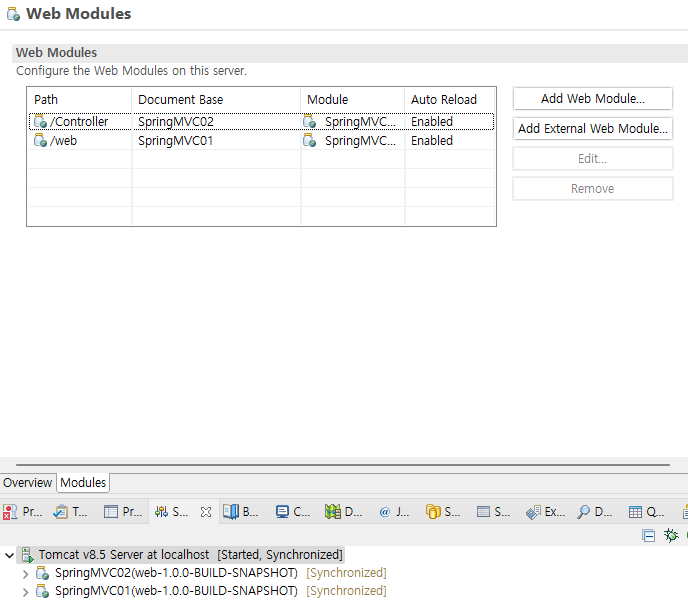Click the disabled Remove button
This screenshot has width=688, height=611.
592,189
